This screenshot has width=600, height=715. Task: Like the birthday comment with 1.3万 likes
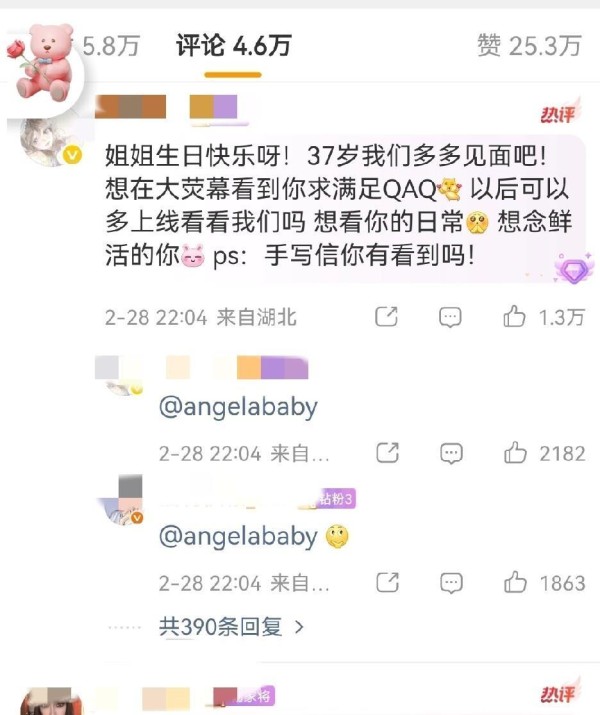click(514, 316)
